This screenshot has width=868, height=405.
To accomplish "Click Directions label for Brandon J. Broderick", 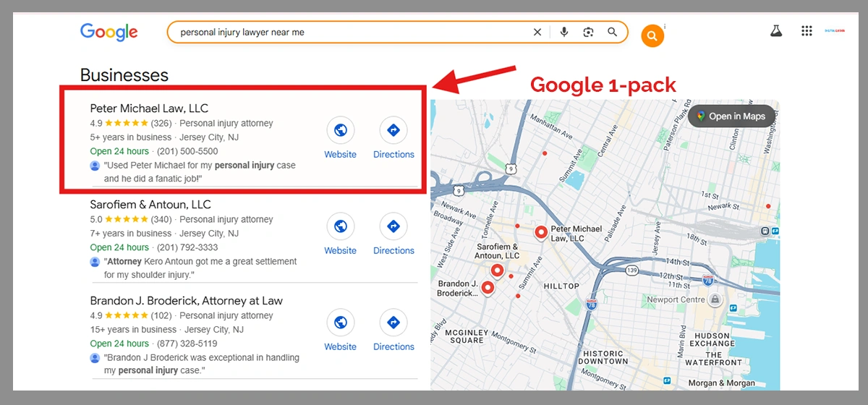I will (x=393, y=347).
